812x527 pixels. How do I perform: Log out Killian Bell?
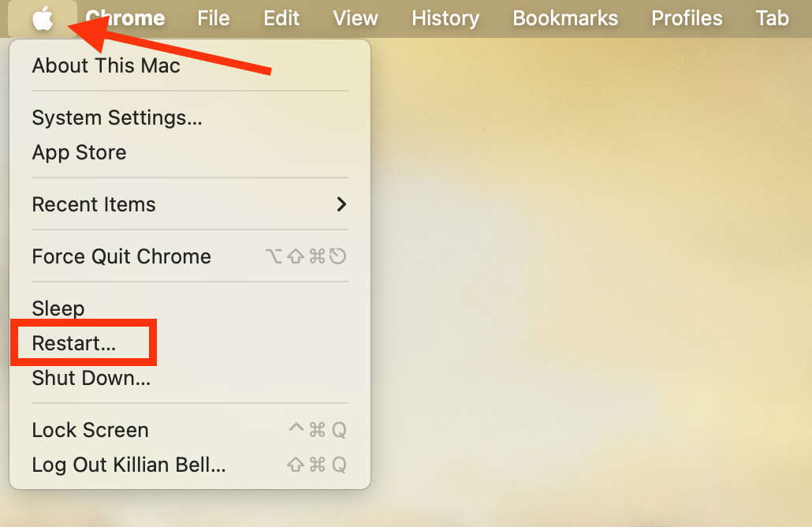129,465
